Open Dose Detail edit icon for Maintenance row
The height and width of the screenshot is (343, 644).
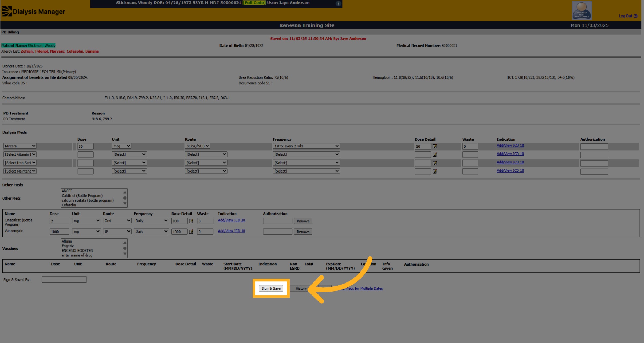(435, 171)
